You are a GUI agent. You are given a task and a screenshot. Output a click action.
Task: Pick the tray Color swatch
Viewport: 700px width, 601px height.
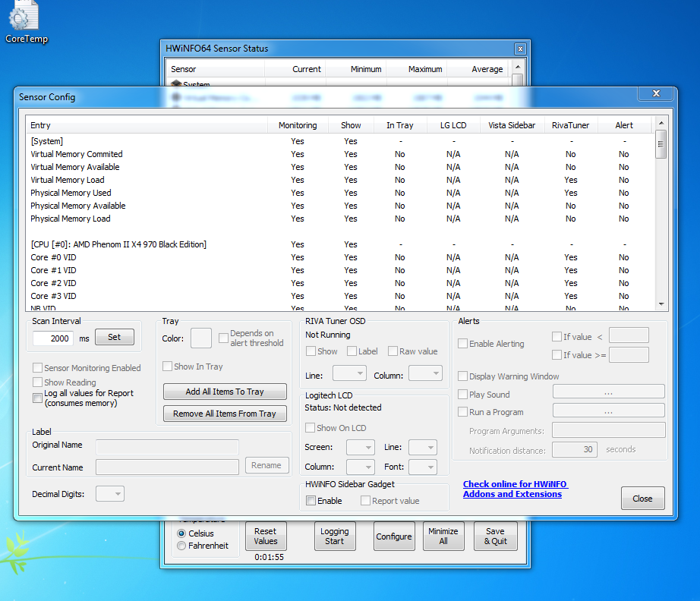pos(201,338)
